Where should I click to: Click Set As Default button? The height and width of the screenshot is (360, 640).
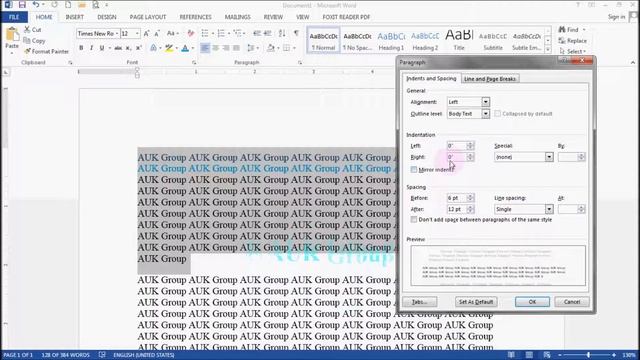[476, 302]
